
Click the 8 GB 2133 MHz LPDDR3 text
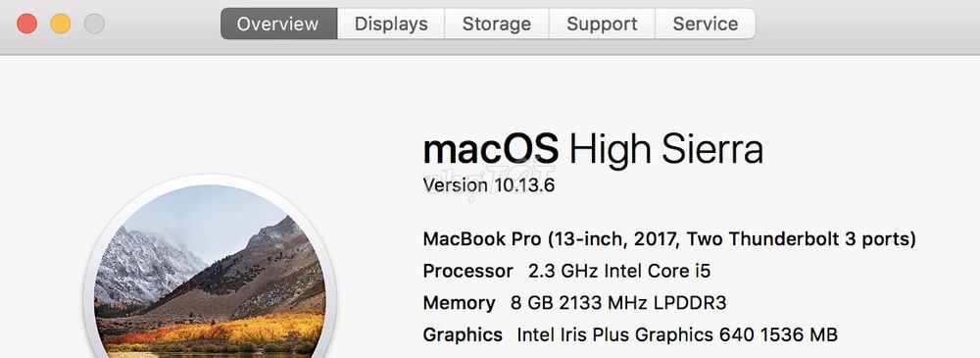[x=618, y=303]
